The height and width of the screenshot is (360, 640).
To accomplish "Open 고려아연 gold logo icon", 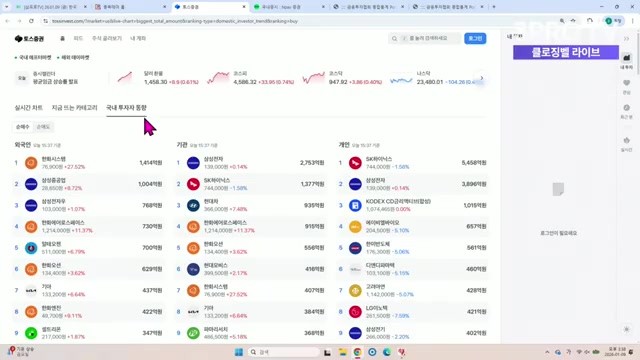I will 355,291.
